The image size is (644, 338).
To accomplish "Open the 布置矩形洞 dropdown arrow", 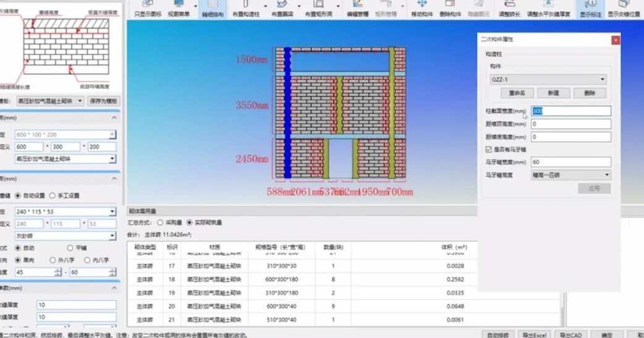I will [x=338, y=6].
